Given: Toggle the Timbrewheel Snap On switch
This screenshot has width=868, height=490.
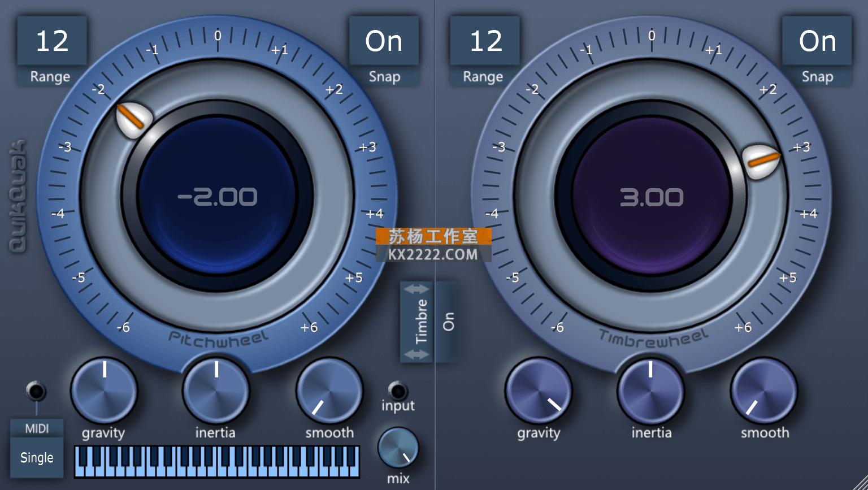Looking at the screenshot, I should click(x=817, y=41).
